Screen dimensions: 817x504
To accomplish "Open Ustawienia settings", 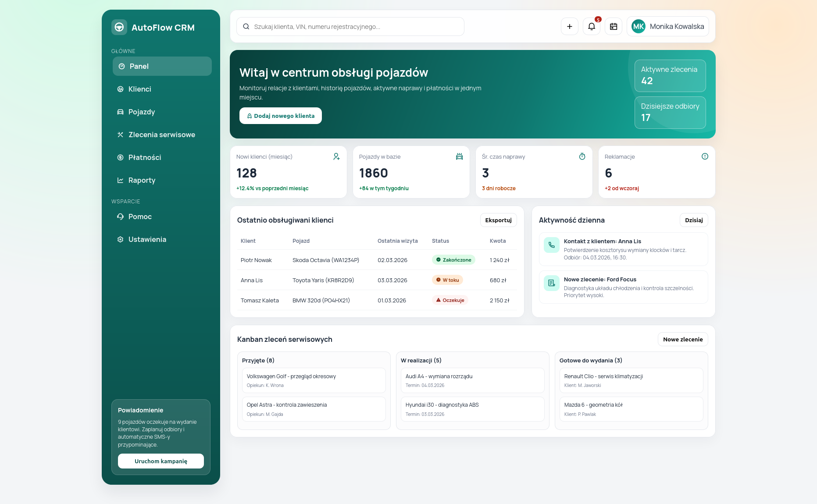I will tap(161, 239).
